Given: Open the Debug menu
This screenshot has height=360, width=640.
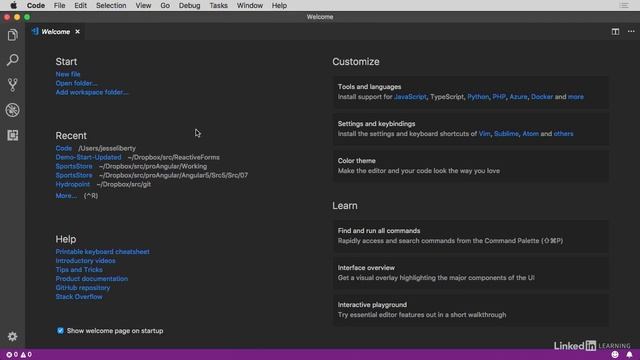Looking at the screenshot, I should [189, 5].
